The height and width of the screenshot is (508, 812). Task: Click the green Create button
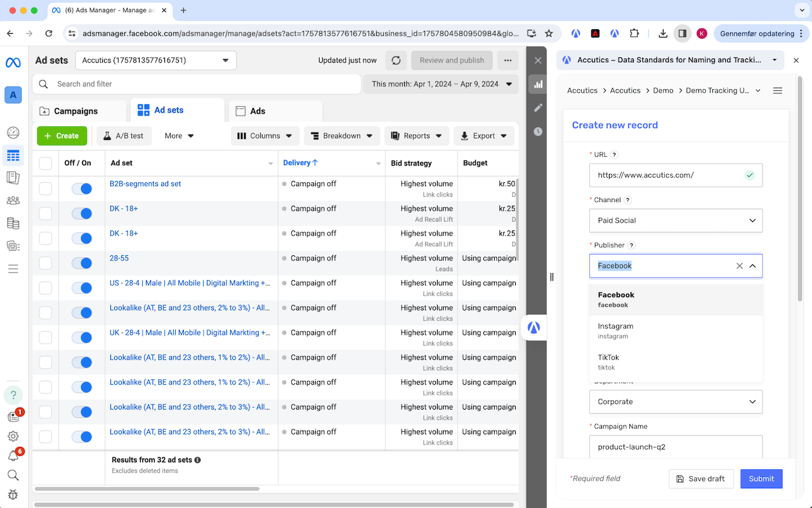click(62, 136)
